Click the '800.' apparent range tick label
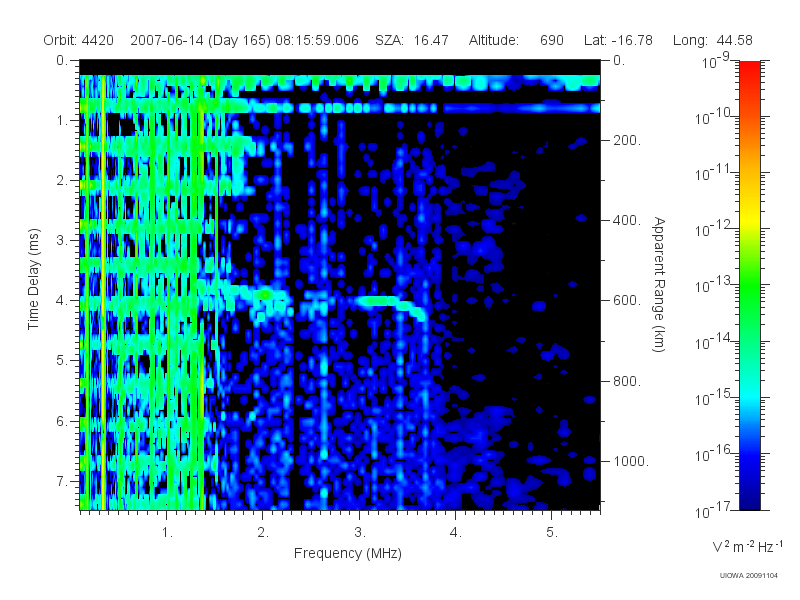 point(627,381)
